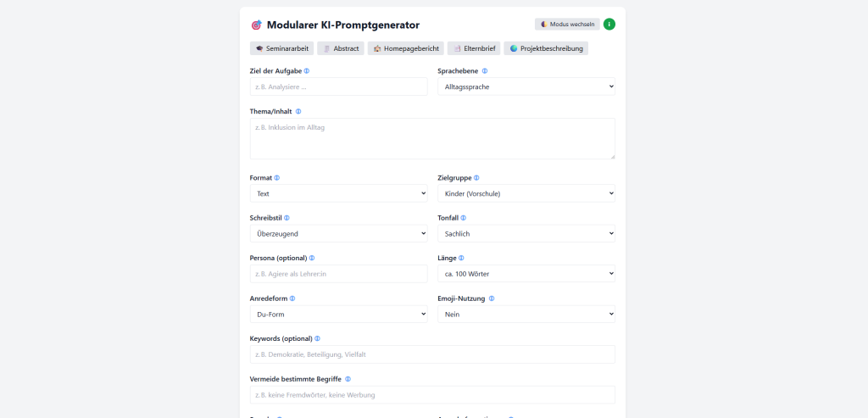Click info icon next to Ziel der Aufgabe
The width and height of the screenshot is (868, 418).
coord(307,71)
